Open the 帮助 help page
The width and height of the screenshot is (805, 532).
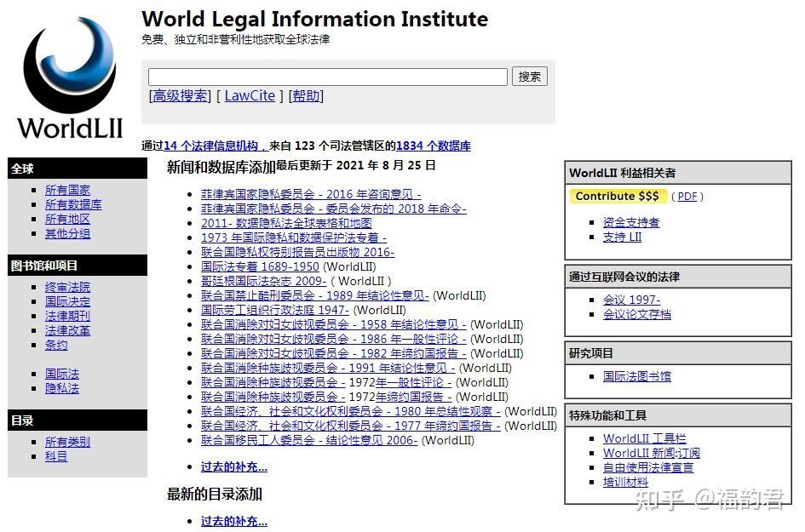pyautogui.click(x=307, y=95)
